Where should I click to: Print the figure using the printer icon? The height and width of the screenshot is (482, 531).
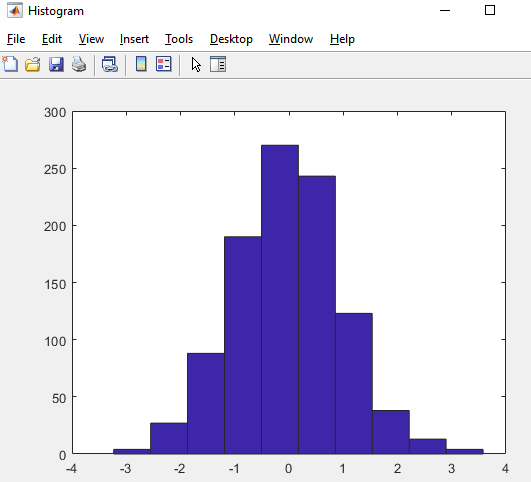79,64
